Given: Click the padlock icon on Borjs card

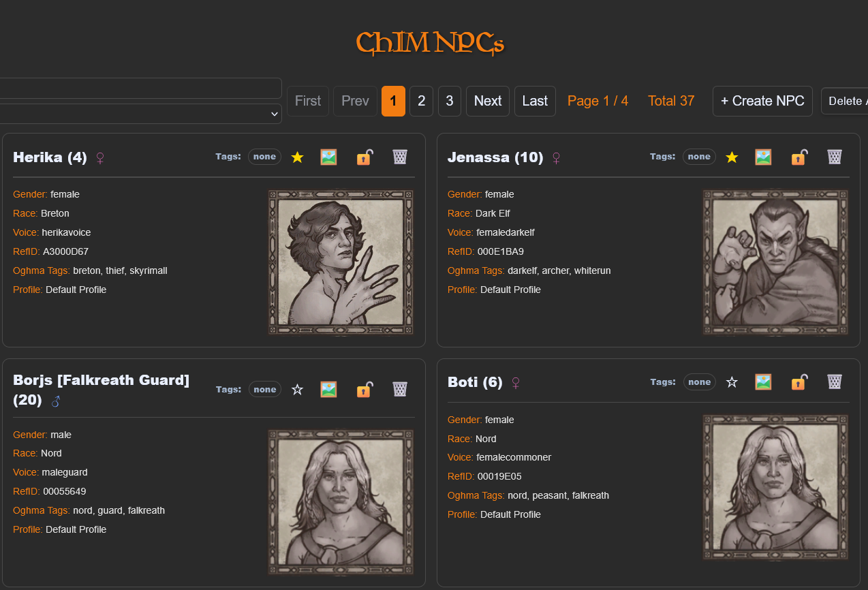Looking at the screenshot, I should click(365, 390).
